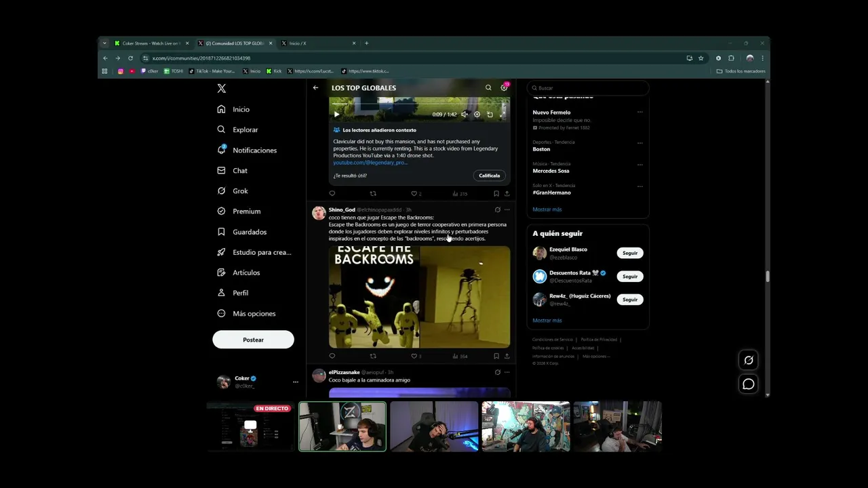The height and width of the screenshot is (488, 868).
Task: Go to Inicio in the sidebar
Action: tap(234, 109)
